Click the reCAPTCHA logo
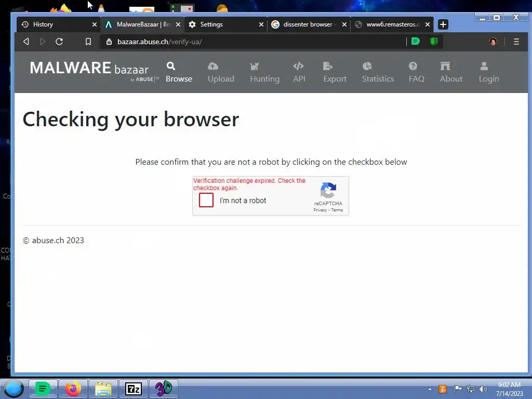The height and width of the screenshot is (399, 532). (328, 190)
